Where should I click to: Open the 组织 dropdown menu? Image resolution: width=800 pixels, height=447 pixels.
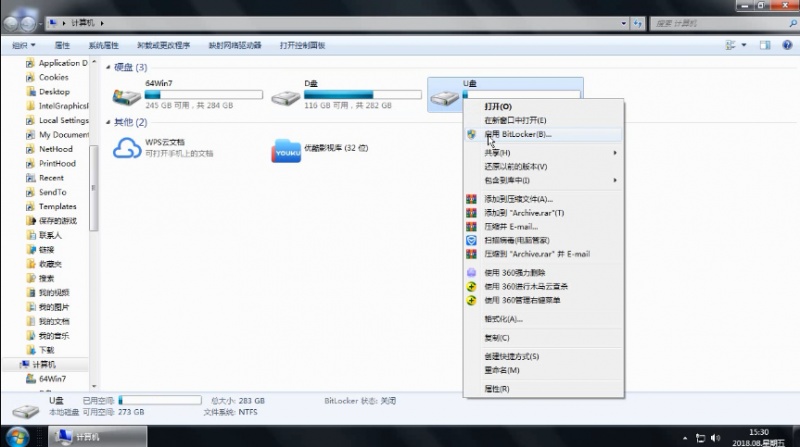coord(24,45)
